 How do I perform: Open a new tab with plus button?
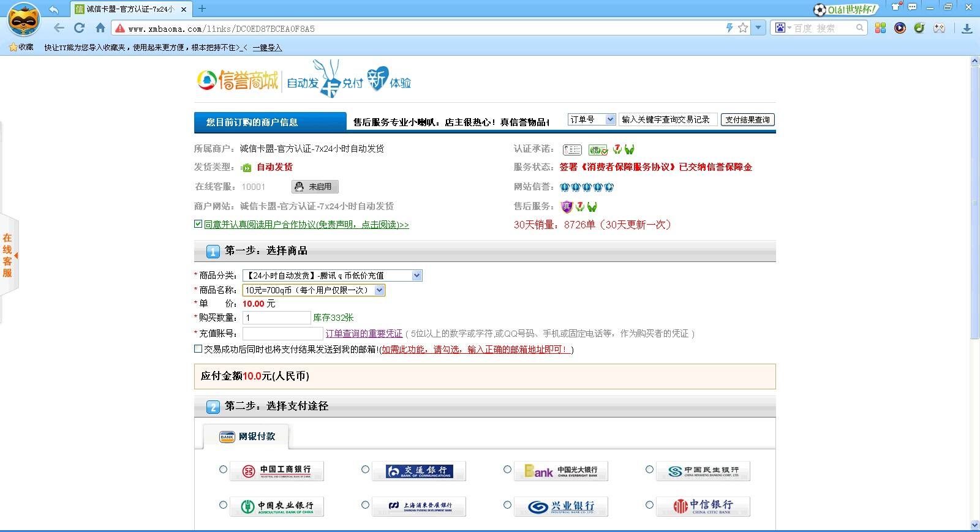coord(202,9)
